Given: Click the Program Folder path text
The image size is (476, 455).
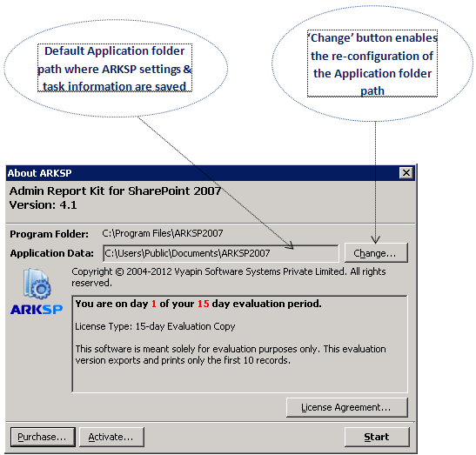Looking at the screenshot, I should pyautogui.click(x=163, y=233).
